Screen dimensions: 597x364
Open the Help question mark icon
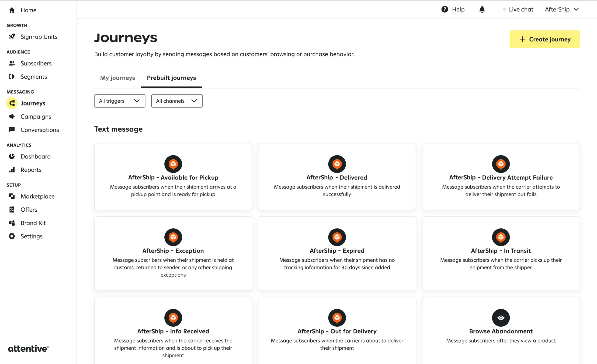(x=444, y=10)
